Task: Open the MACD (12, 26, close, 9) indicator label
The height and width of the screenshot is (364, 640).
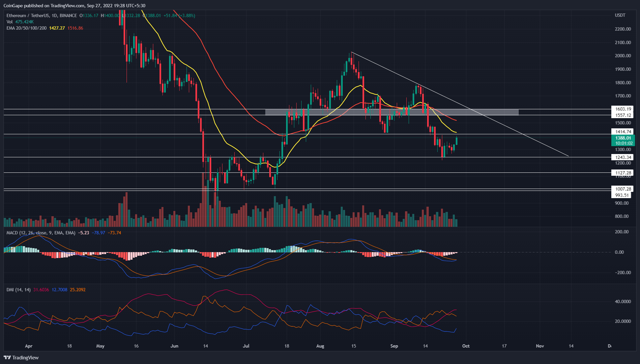Action: click(x=41, y=233)
